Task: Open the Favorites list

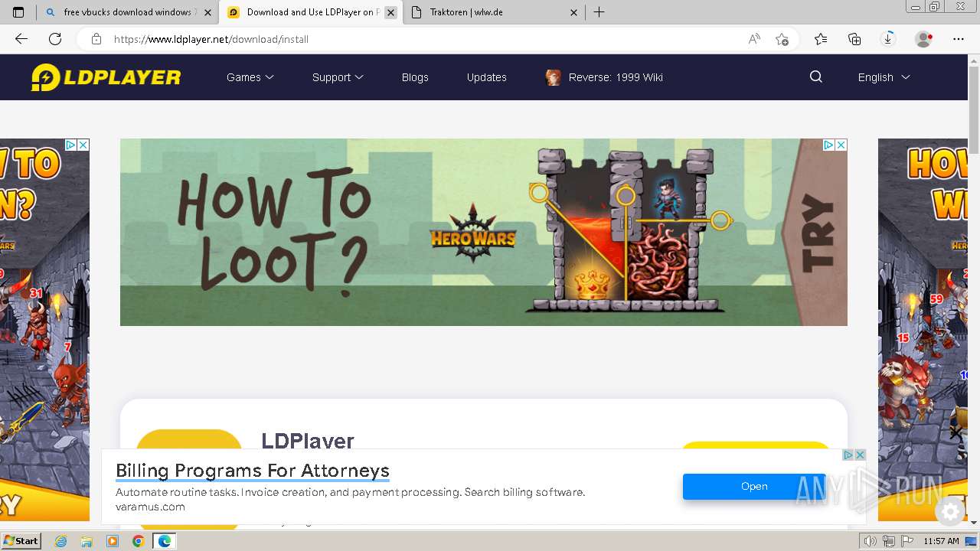Action: tap(821, 39)
